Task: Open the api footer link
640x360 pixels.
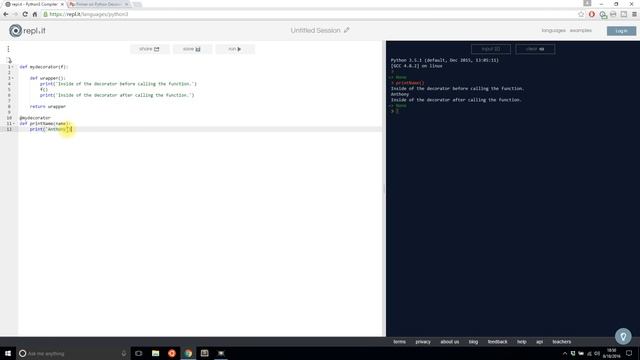Action: point(539,342)
